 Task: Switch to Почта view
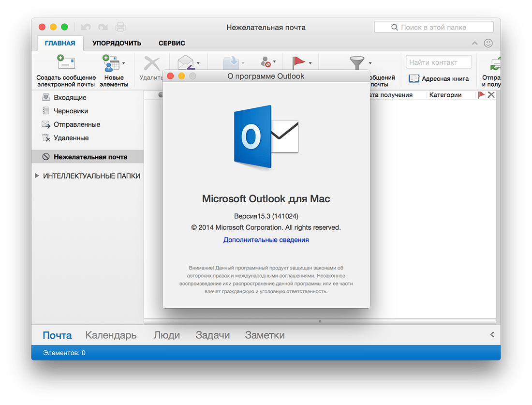pyautogui.click(x=57, y=335)
